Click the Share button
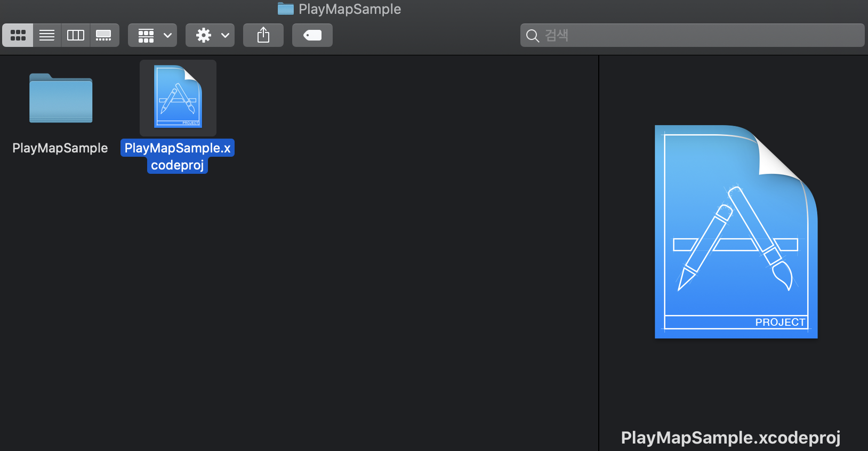 263,35
